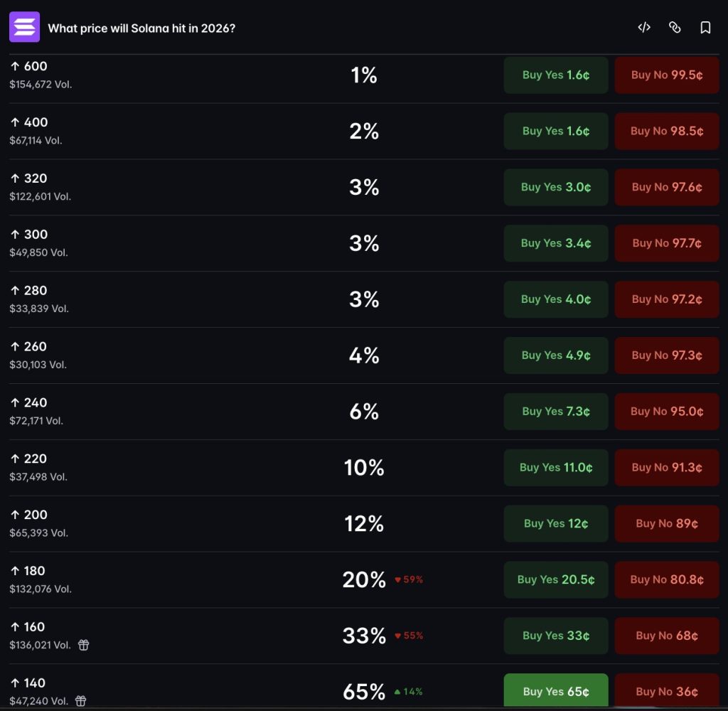Click Buy Yes 7.3¢ on 240 row
This screenshot has width=728, height=711.
(556, 412)
